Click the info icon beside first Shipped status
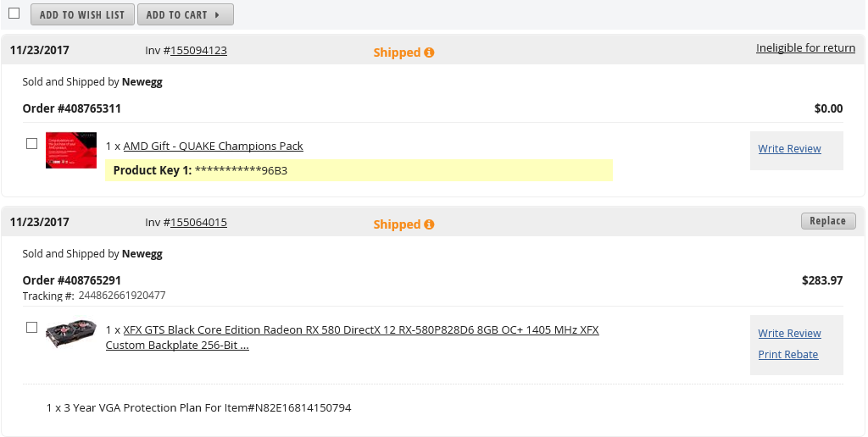868x437 pixels. pos(429,53)
